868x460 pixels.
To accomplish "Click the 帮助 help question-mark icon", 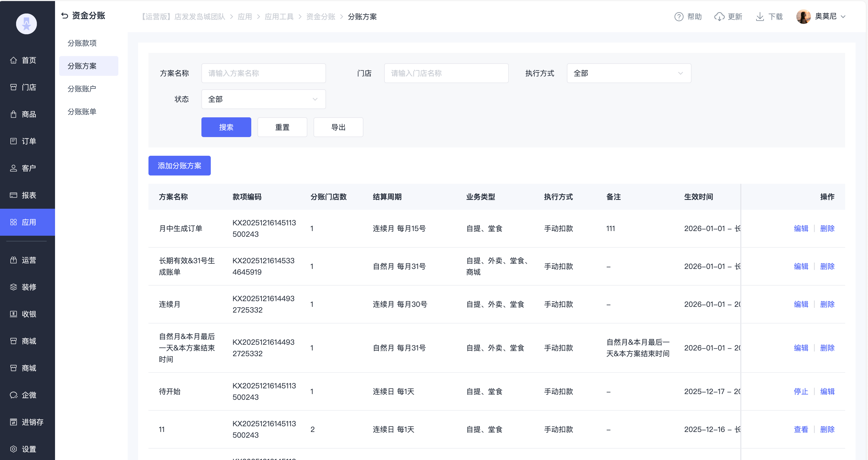I will pyautogui.click(x=679, y=17).
